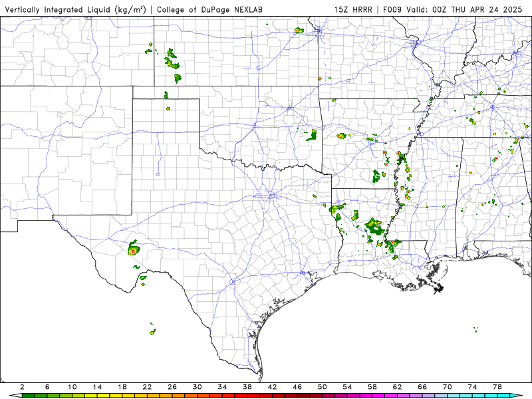Click the color scale value '10'

tap(72, 387)
